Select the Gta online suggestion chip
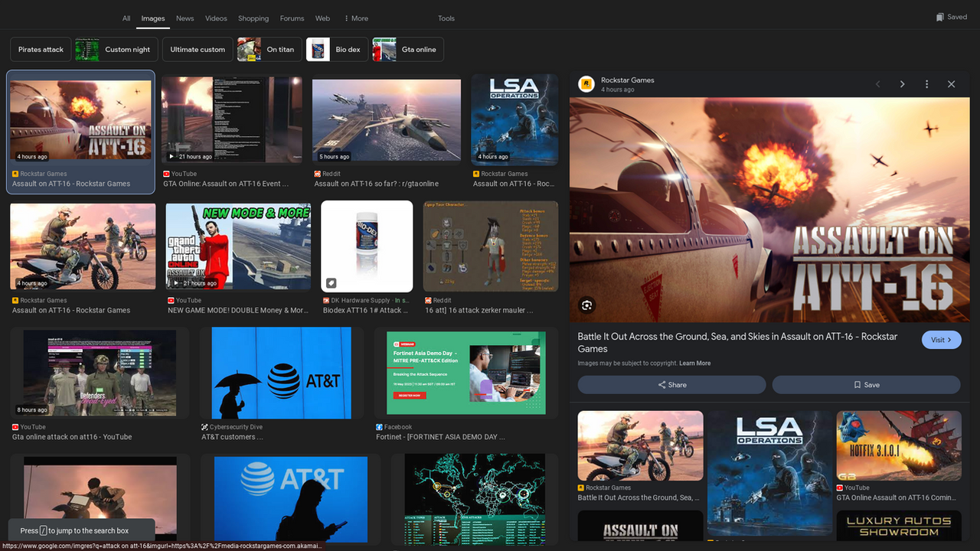 (408, 50)
